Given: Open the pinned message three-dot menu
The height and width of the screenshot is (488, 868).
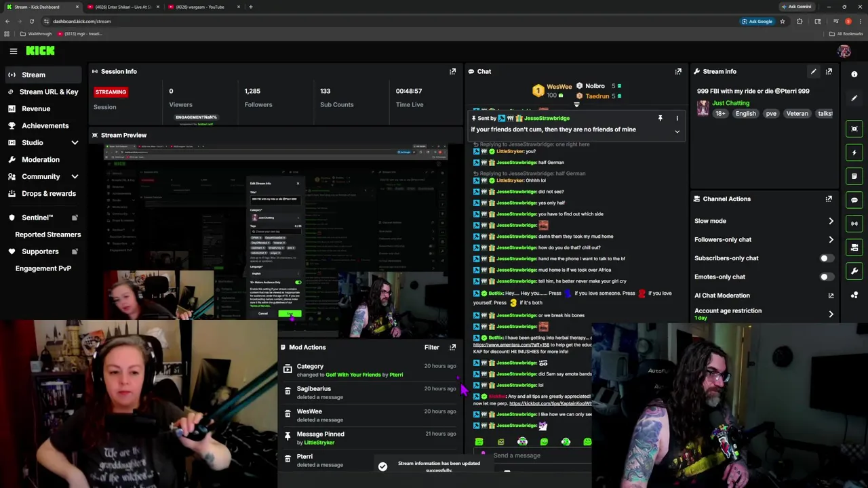Looking at the screenshot, I should point(677,118).
